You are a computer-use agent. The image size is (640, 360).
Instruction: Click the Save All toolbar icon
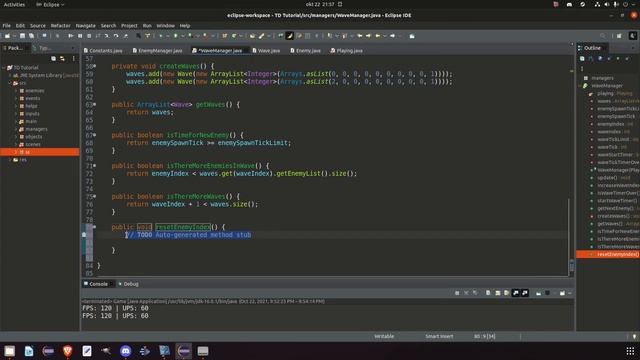(31, 36)
